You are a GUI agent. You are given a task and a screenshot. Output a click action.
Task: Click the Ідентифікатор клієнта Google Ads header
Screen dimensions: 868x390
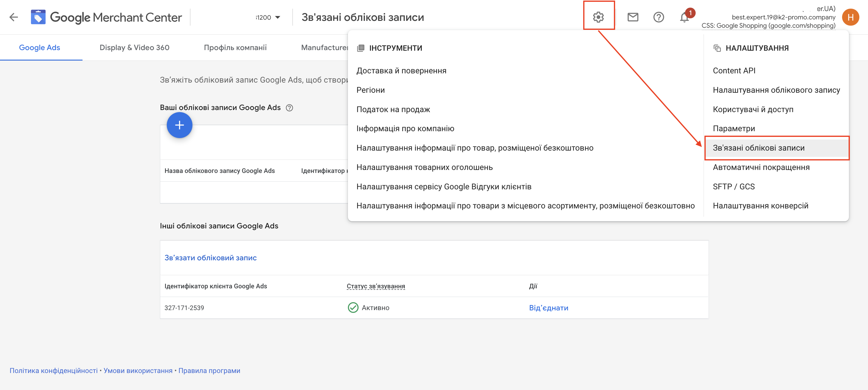coord(216,286)
